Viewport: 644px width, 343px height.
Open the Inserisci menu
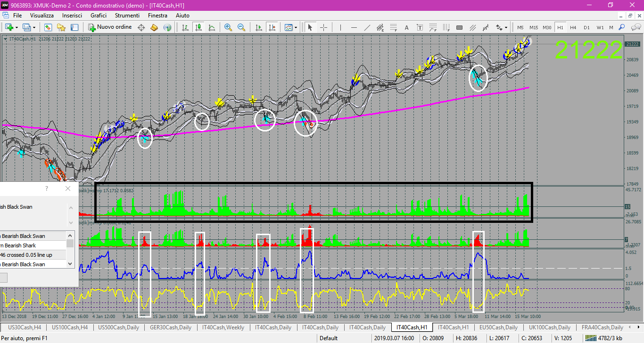tap(72, 16)
